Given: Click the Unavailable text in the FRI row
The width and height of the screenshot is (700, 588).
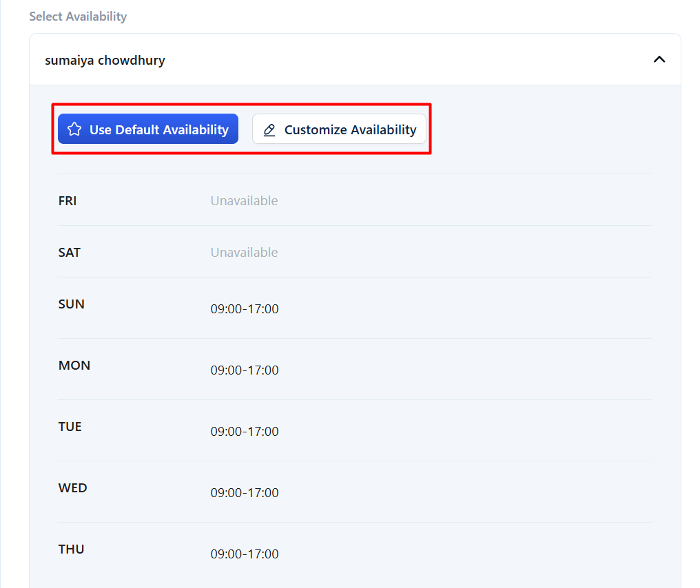Looking at the screenshot, I should coord(244,201).
